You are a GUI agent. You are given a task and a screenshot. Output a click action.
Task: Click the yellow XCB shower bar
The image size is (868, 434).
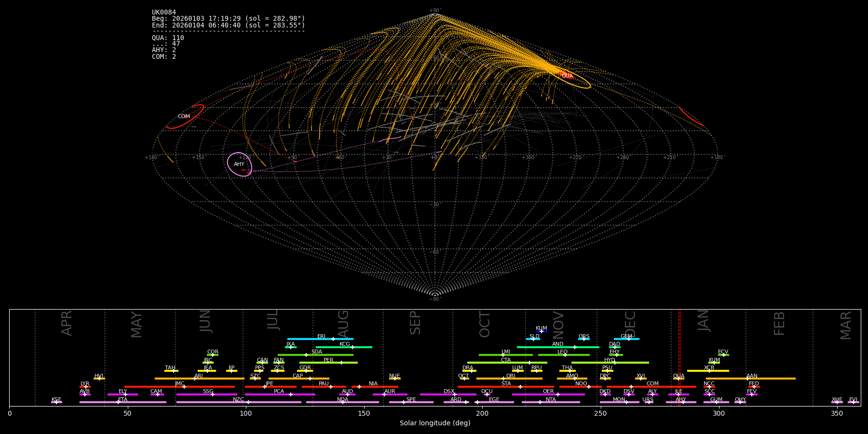click(708, 371)
